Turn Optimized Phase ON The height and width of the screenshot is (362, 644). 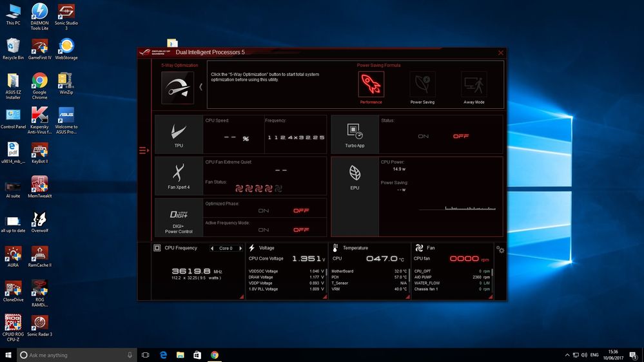click(263, 211)
